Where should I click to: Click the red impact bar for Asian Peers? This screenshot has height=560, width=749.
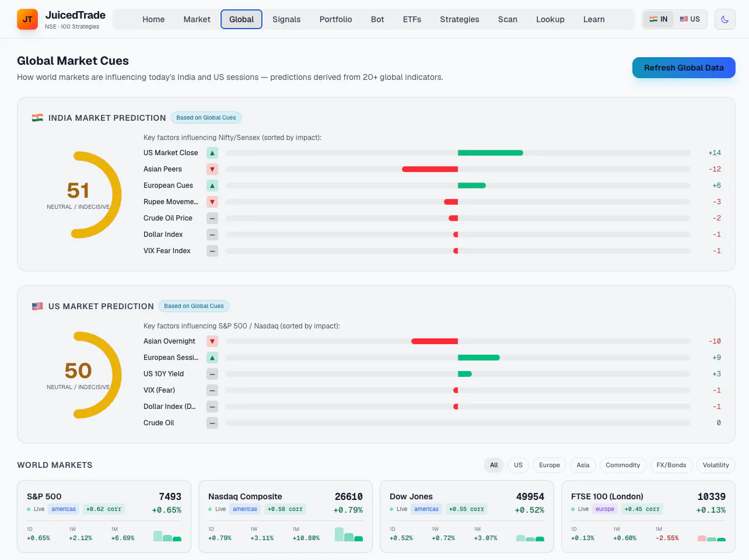click(430, 169)
